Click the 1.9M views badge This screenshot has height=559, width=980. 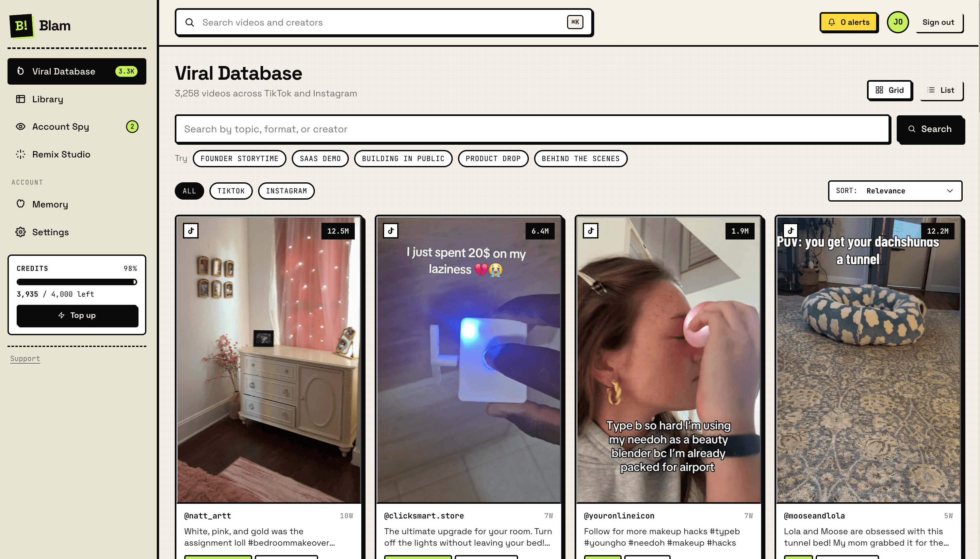[740, 231]
